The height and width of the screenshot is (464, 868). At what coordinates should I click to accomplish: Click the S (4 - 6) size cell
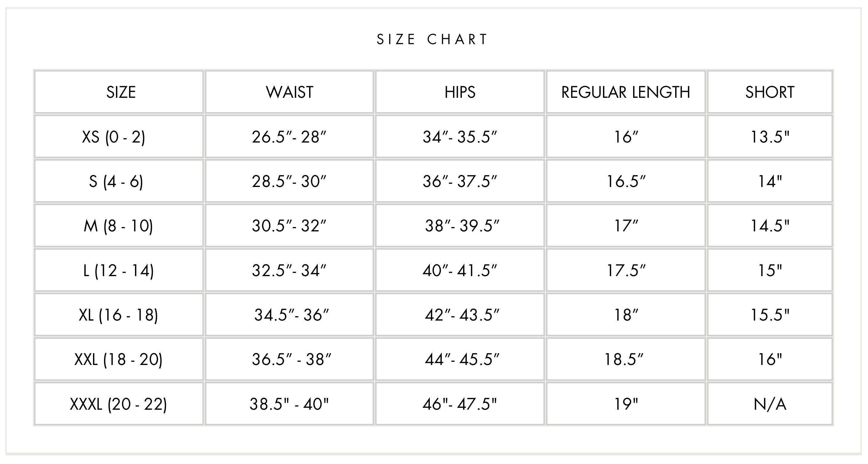tap(119, 181)
